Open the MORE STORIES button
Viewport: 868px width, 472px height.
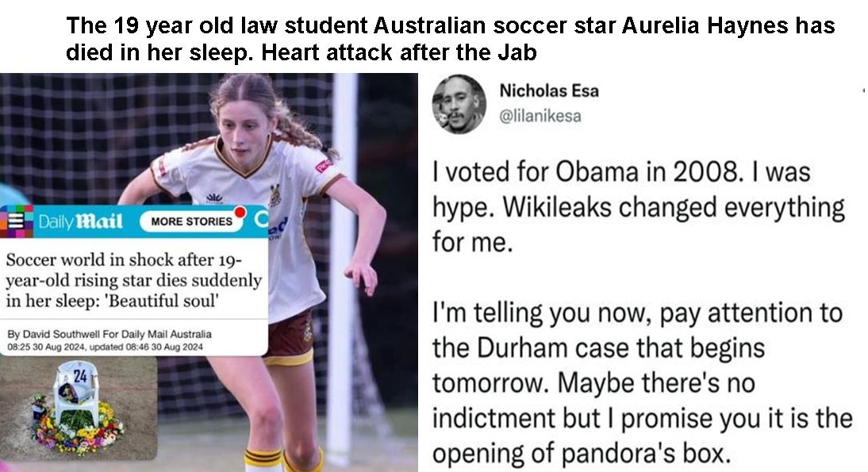(191, 221)
